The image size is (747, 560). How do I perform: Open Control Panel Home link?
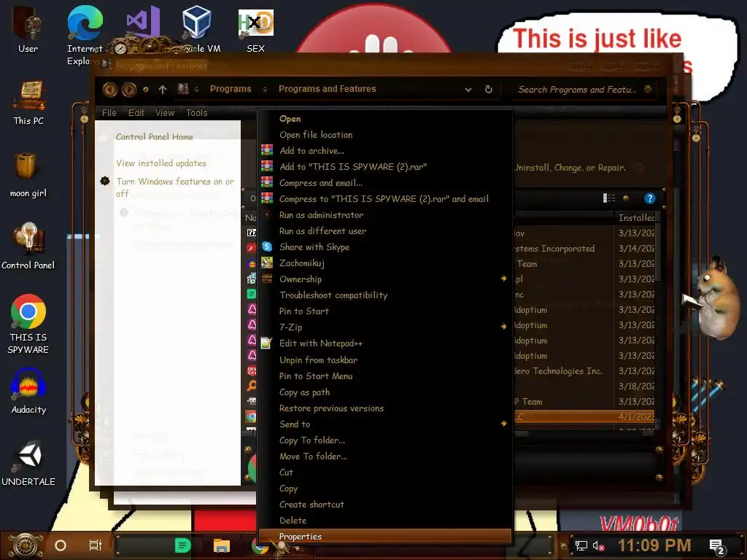pyautogui.click(x=155, y=137)
